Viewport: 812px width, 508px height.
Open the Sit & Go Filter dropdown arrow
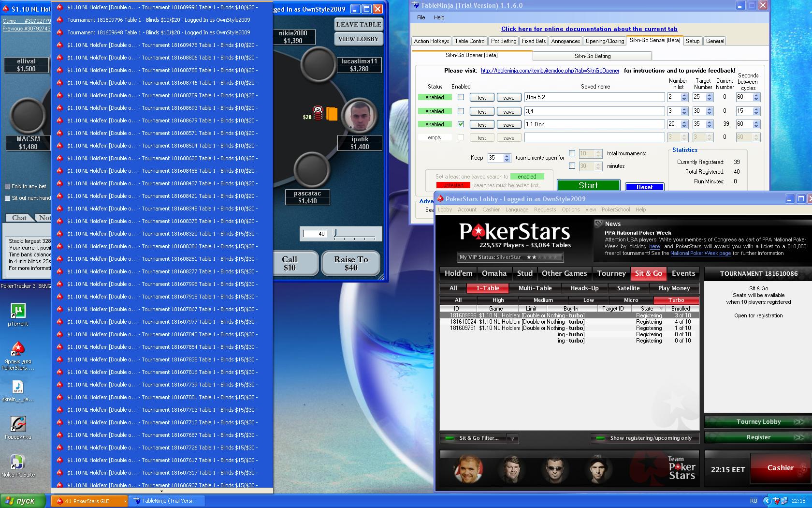(x=512, y=438)
